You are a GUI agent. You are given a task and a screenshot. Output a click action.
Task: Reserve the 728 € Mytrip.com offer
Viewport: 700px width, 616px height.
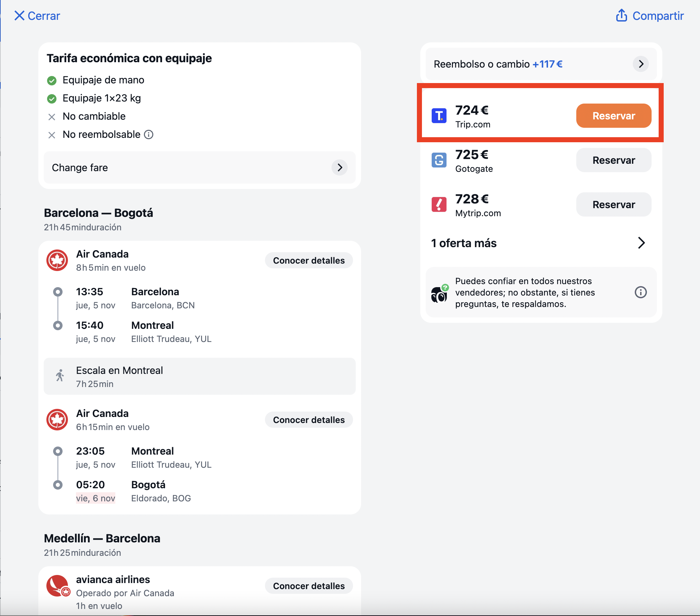[614, 204]
